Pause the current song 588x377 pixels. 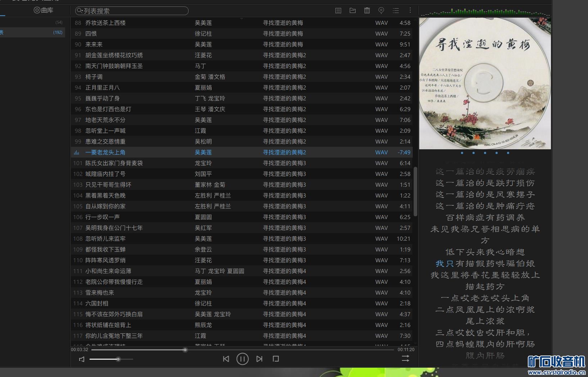click(x=243, y=359)
